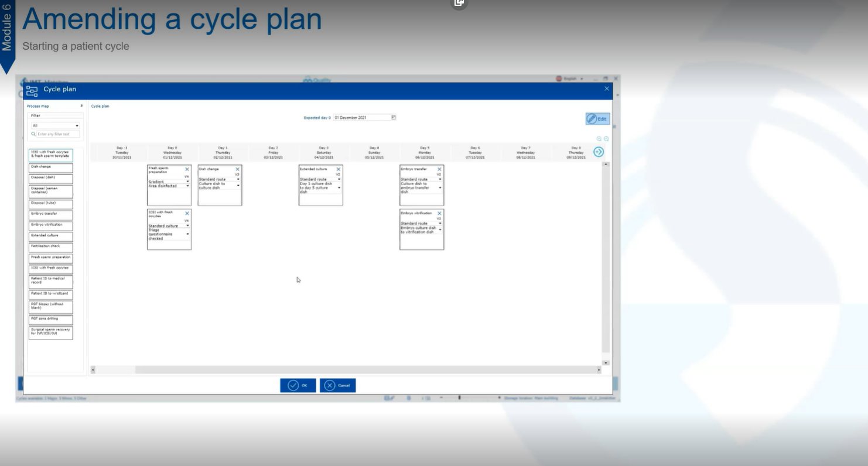Delete the Extended culture card with X
868x466 pixels.
338,169
